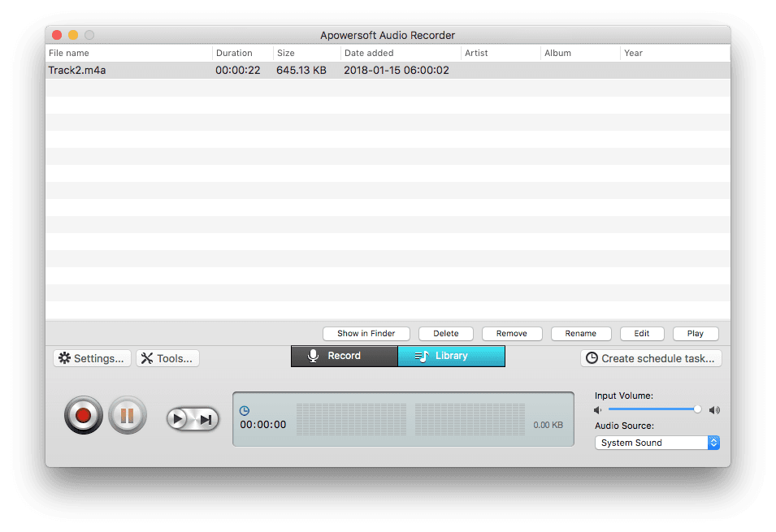776x532 pixels.
Task: Expand the Audio Source dropdown
Action: [657, 443]
